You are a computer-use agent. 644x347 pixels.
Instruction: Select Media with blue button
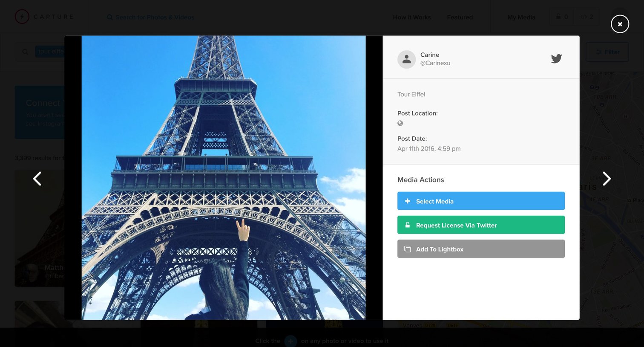click(481, 201)
